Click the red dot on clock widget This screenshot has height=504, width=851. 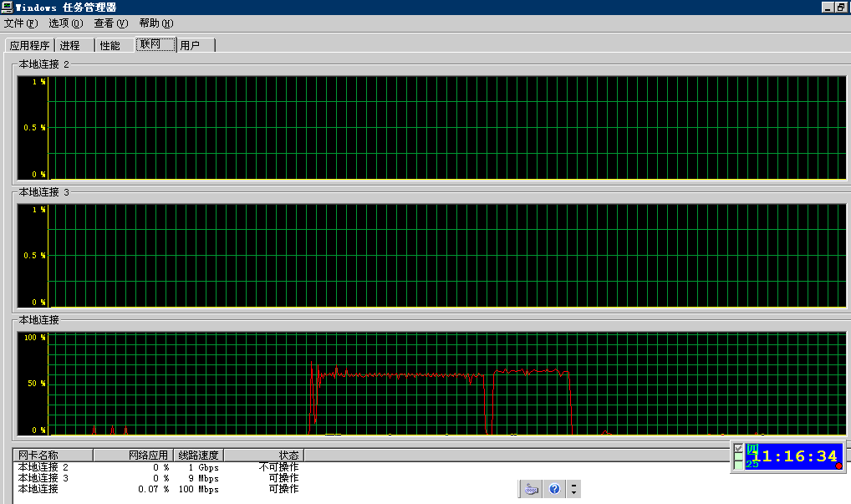click(x=838, y=466)
